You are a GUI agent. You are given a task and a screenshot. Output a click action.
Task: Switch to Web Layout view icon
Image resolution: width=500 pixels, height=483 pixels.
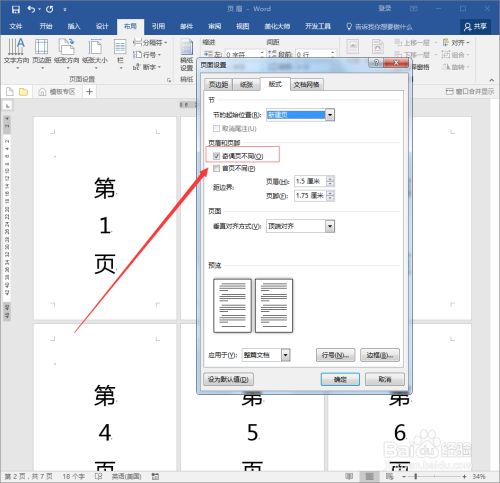pyautogui.click(x=389, y=476)
